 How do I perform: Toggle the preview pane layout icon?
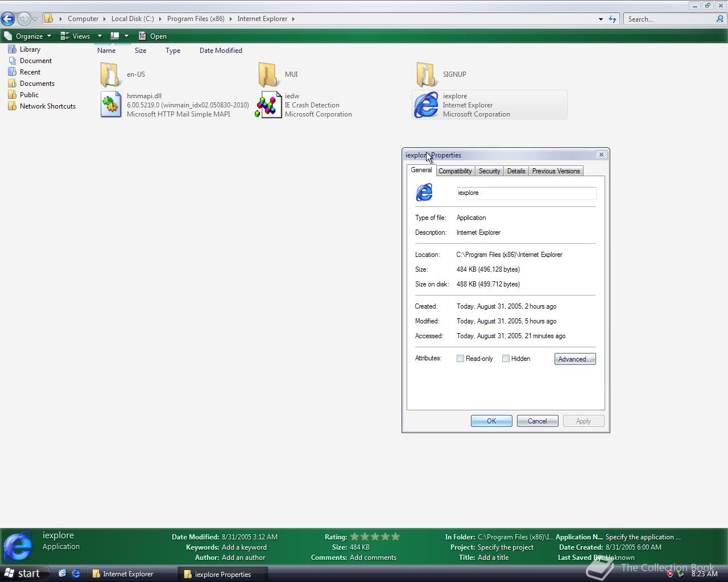click(x=114, y=36)
